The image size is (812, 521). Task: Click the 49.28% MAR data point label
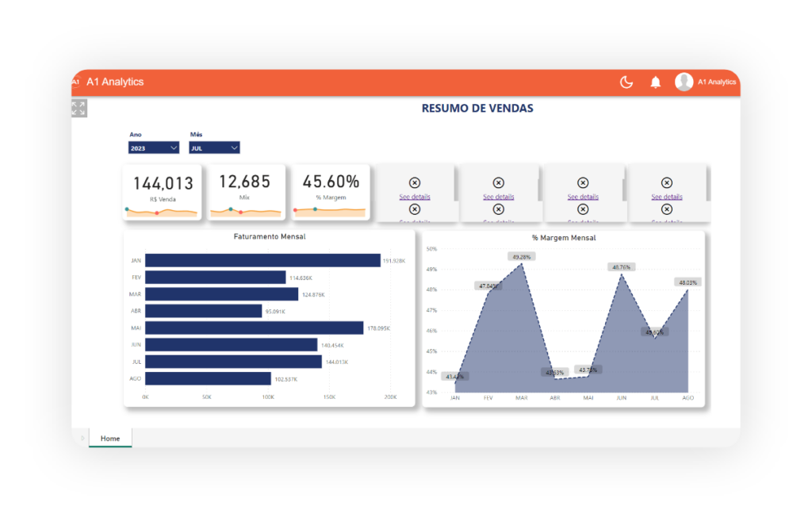click(x=521, y=257)
